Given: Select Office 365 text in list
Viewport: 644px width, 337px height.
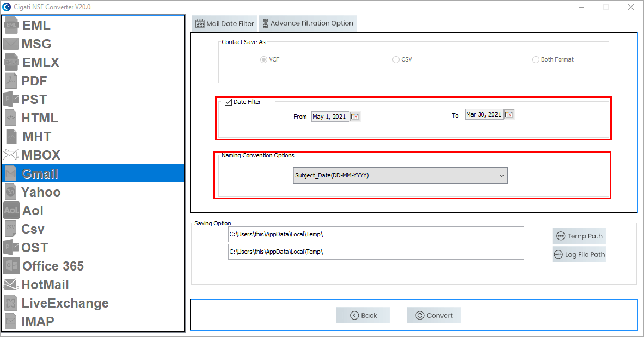Looking at the screenshot, I should click(53, 266).
